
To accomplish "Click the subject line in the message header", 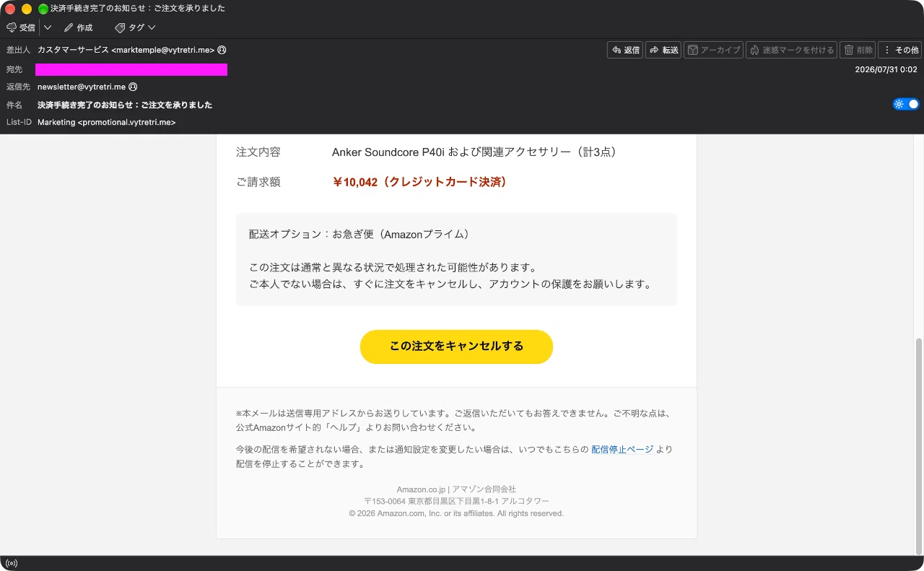I will 125,105.
